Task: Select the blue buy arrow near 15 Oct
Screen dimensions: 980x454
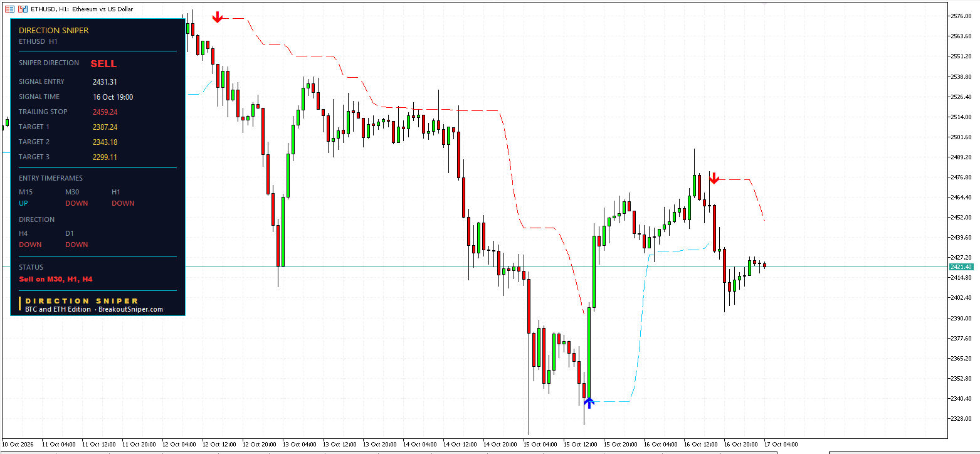Action: [x=589, y=403]
